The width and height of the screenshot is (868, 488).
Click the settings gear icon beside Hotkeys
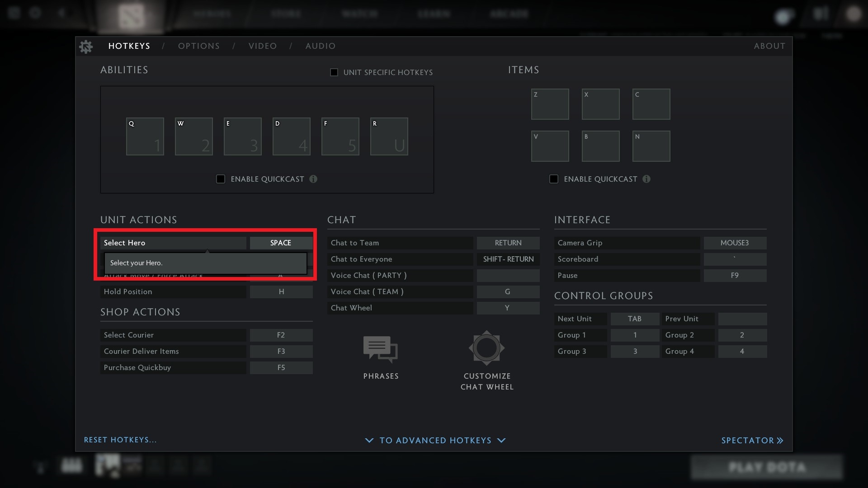pyautogui.click(x=86, y=47)
